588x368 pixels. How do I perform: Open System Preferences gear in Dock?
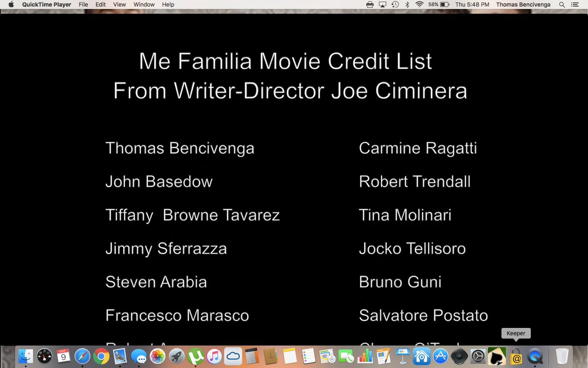pyautogui.click(x=478, y=357)
